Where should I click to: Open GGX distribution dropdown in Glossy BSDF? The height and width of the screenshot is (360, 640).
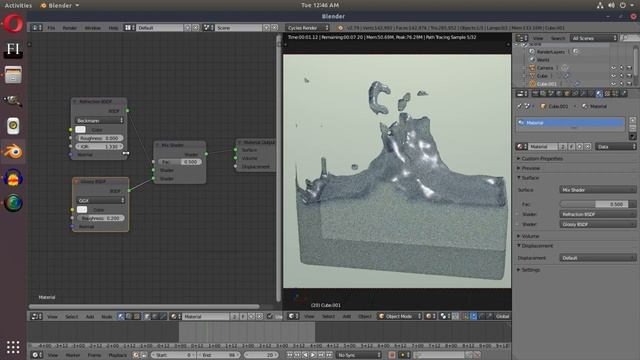100,200
